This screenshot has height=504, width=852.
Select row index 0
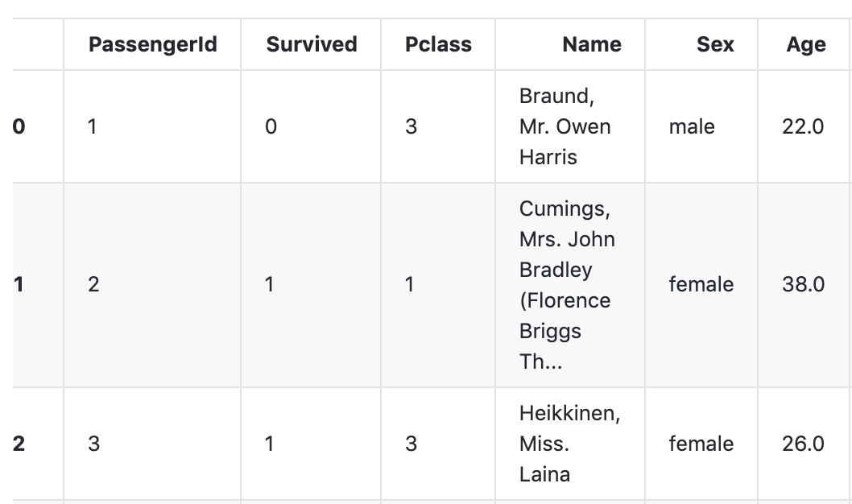click(19, 126)
